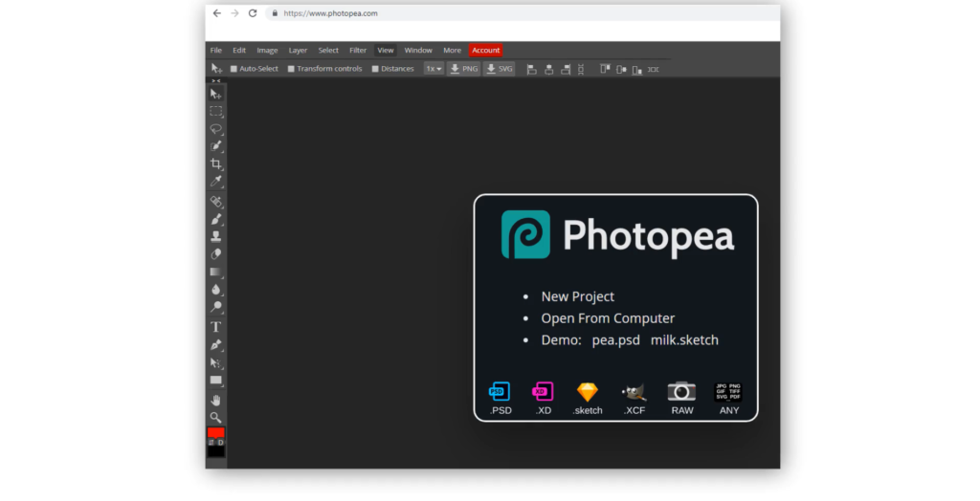980x501 pixels.
Task: Open the Window menu
Action: 418,50
